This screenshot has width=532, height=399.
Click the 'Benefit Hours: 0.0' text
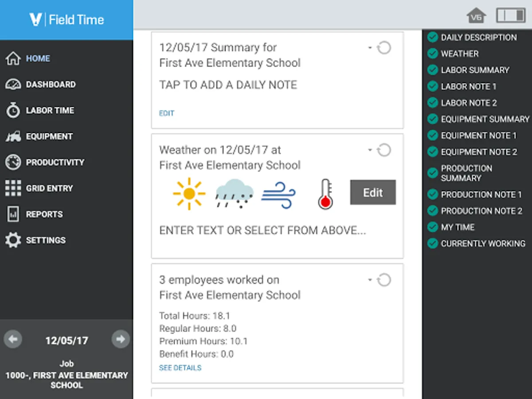196,354
